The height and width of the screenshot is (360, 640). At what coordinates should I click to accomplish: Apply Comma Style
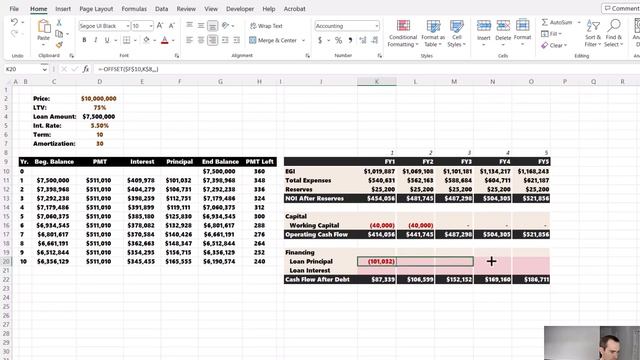click(350, 40)
